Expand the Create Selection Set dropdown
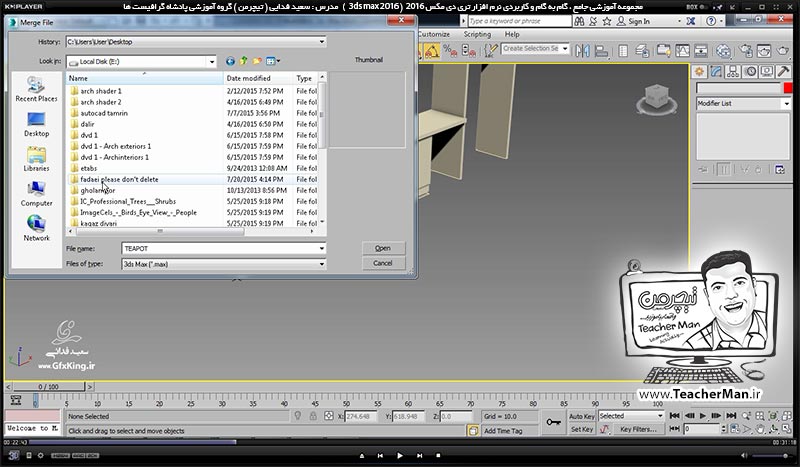Image resolution: width=800 pixels, height=467 pixels. (565, 48)
